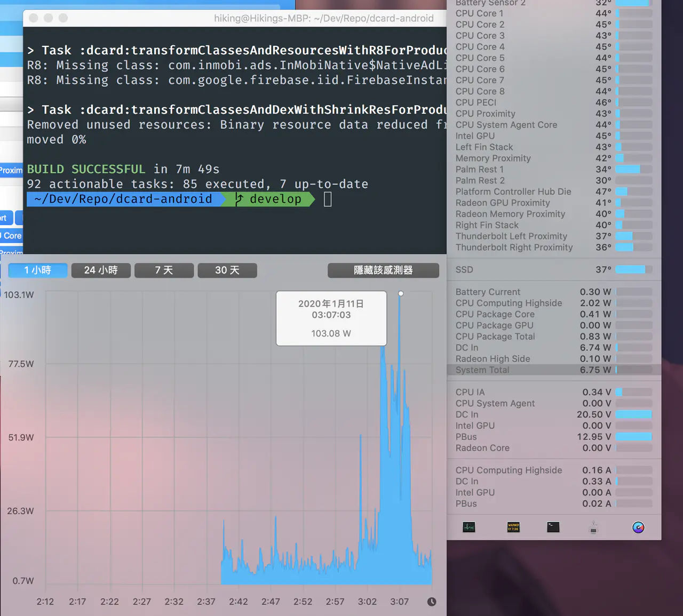This screenshot has width=683, height=616.
Task: Select the CPU Core 8 temperature row
Action: point(554,91)
